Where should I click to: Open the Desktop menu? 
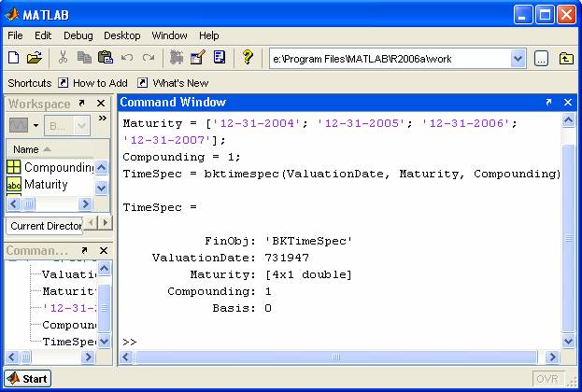pyautogui.click(x=122, y=35)
